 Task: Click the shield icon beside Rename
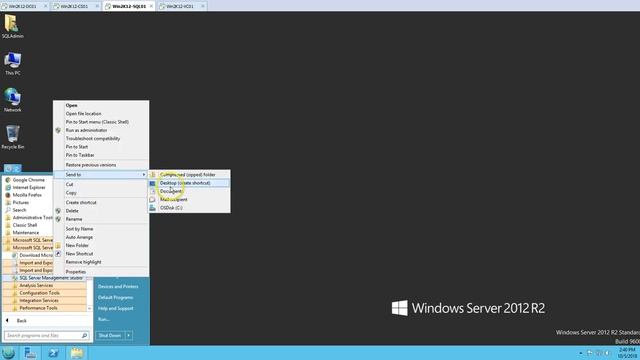click(58, 219)
